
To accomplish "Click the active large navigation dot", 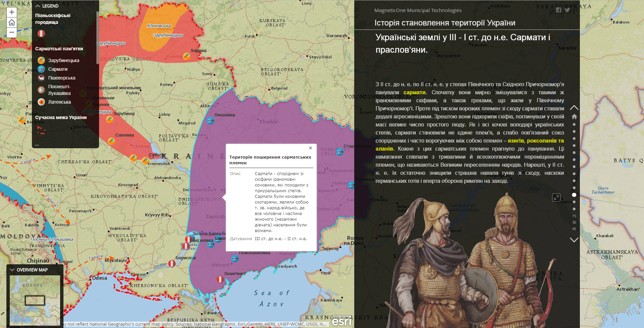I will tap(574, 195).
